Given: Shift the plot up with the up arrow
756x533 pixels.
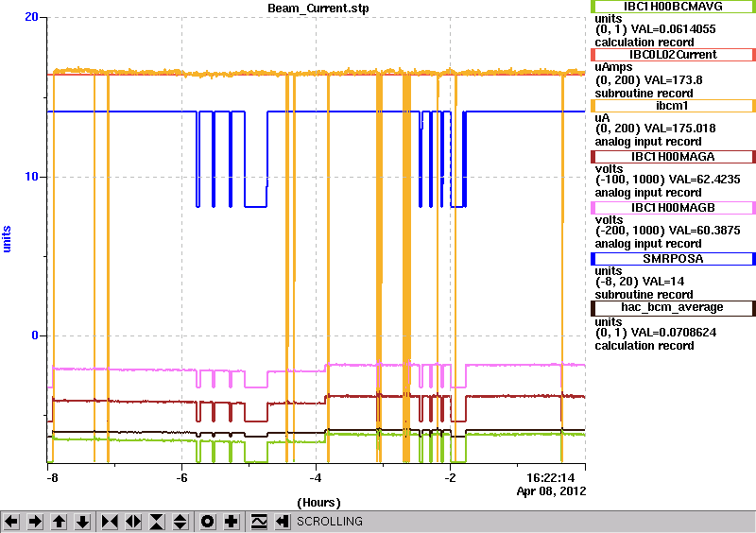Looking at the screenshot, I should [59, 522].
